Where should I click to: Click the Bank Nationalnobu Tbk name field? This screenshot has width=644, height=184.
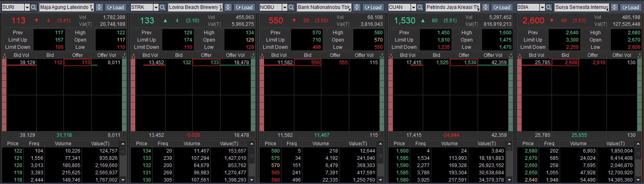click(x=324, y=7)
